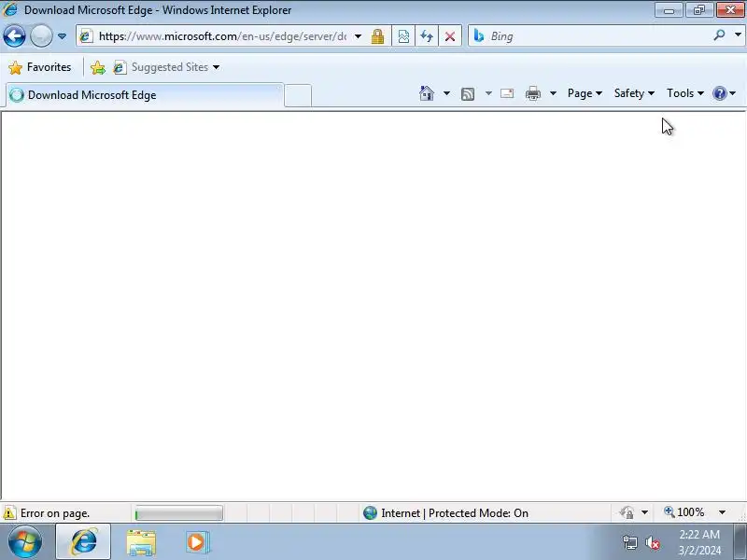
Task: Minimize the Internet Explorer window
Action: (669, 9)
